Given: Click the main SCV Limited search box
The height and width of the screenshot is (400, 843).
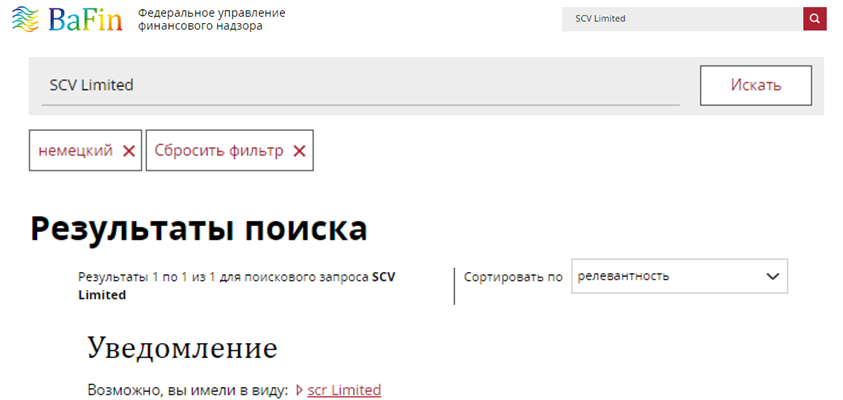Looking at the screenshot, I should [x=361, y=85].
